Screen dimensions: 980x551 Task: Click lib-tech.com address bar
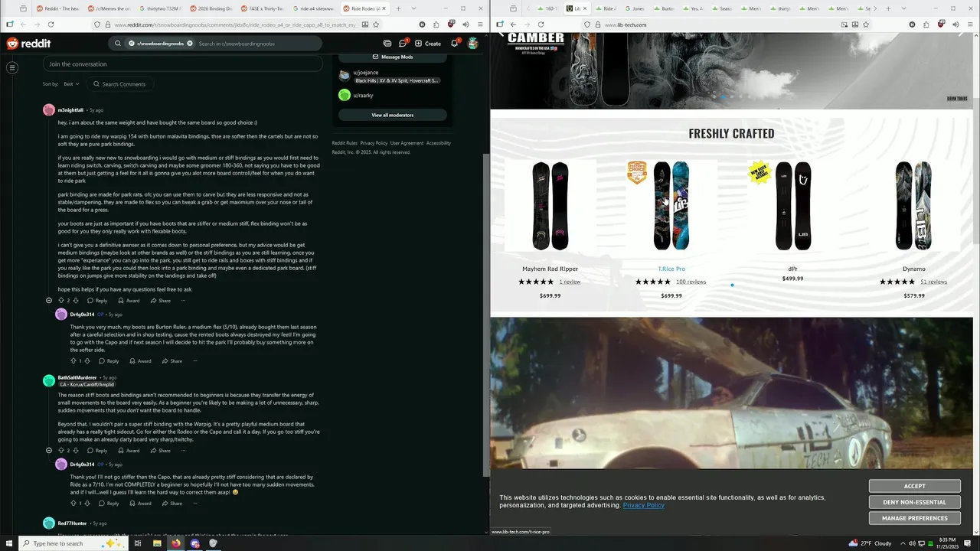720,24
